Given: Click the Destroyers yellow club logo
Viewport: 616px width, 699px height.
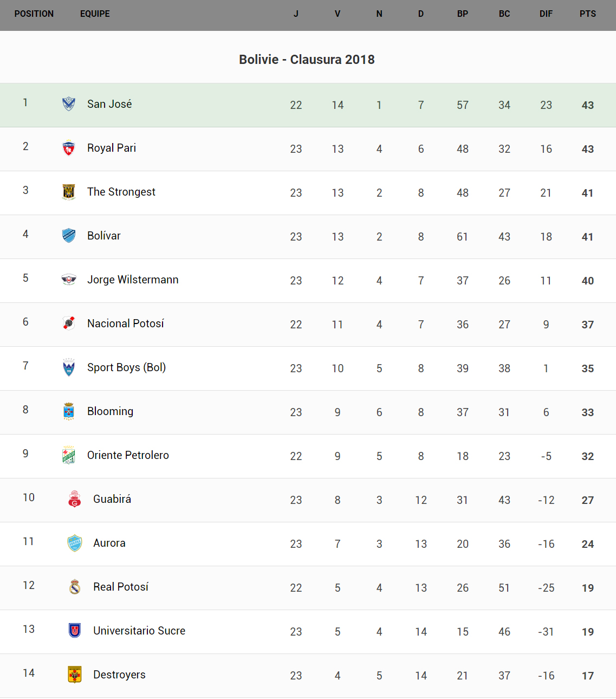Looking at the screenshot, I should tap(75, 675).
